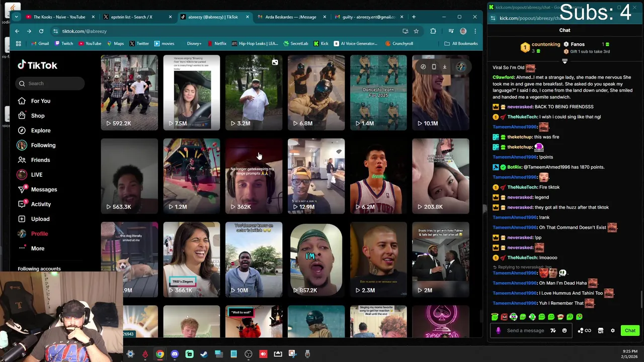The image size is (644, 362).
Task: Open Messages in TikTok sidebar
Action: point(38,190)
